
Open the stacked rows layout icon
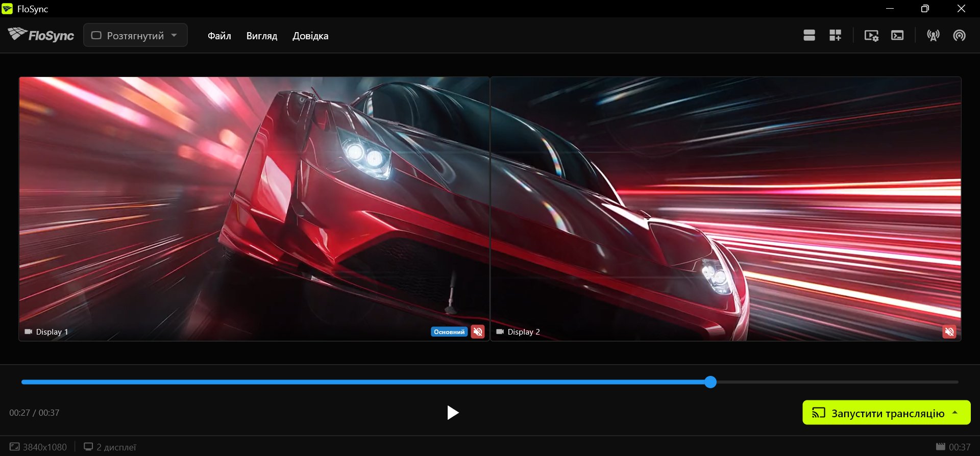809,35
